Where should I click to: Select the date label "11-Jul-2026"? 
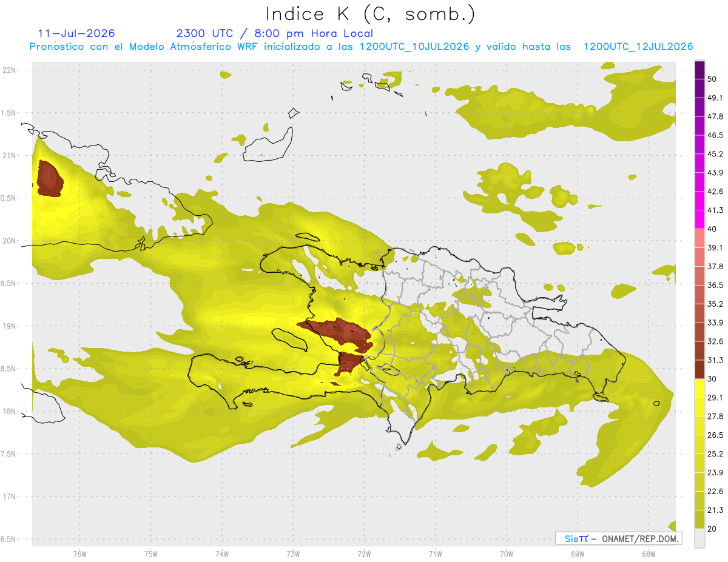coord(76,33)
